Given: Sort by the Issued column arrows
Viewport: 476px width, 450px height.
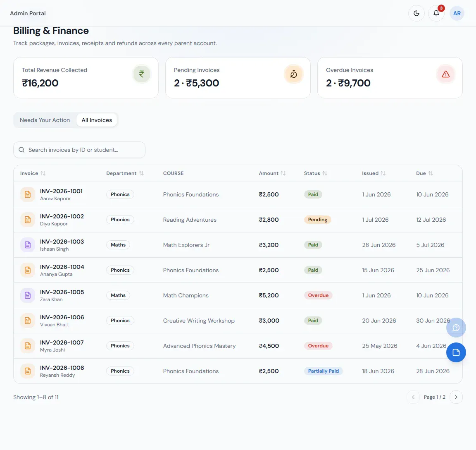Looking at the screenshot, I should tap(383, 173).
